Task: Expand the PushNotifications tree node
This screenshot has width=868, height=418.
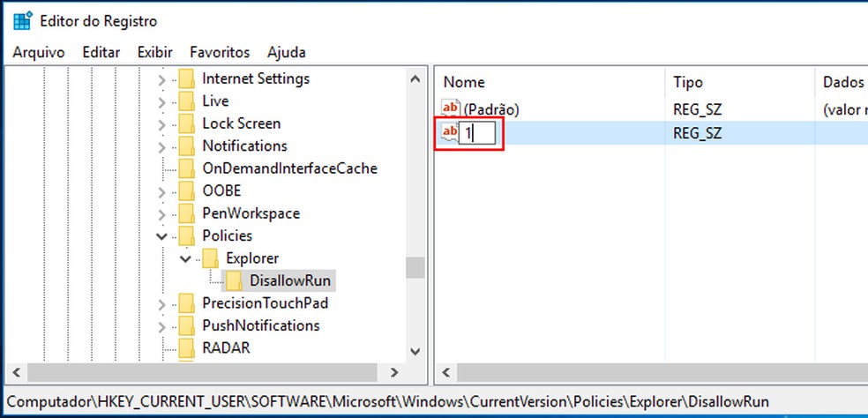Action: tap(161, 326)
